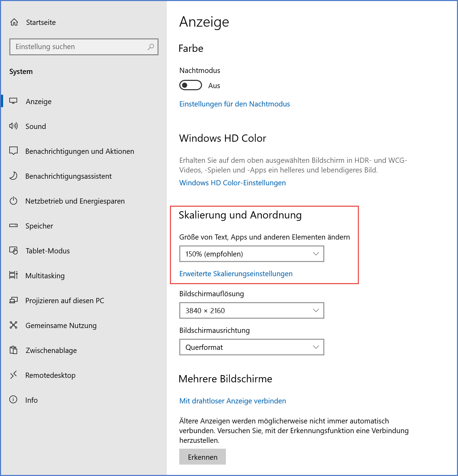This screenshot has width=458, height=476.
Task: Open Multitasking settings
Action: tap(45, 276)
